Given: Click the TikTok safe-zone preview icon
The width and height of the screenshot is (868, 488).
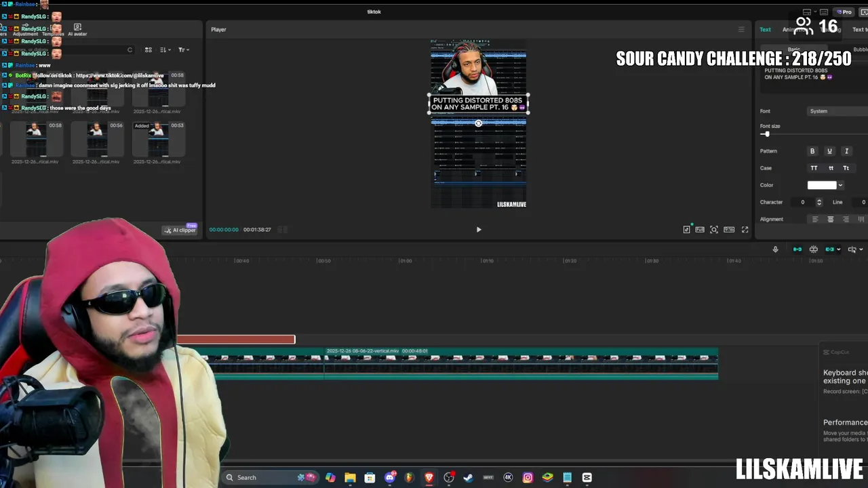Looking at the screenshot, I should (686, 230).
